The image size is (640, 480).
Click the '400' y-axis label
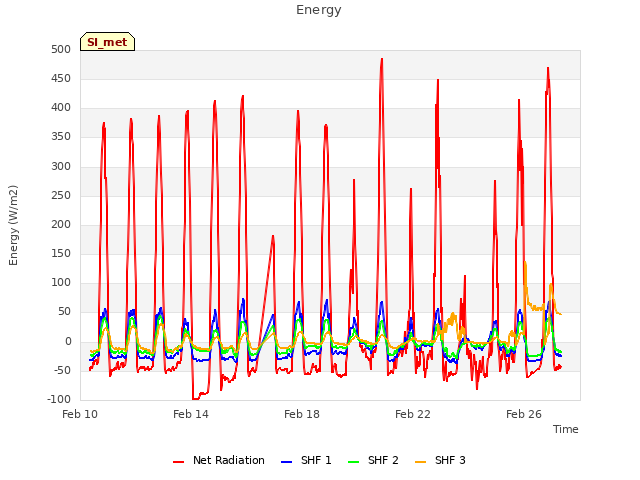61,108
